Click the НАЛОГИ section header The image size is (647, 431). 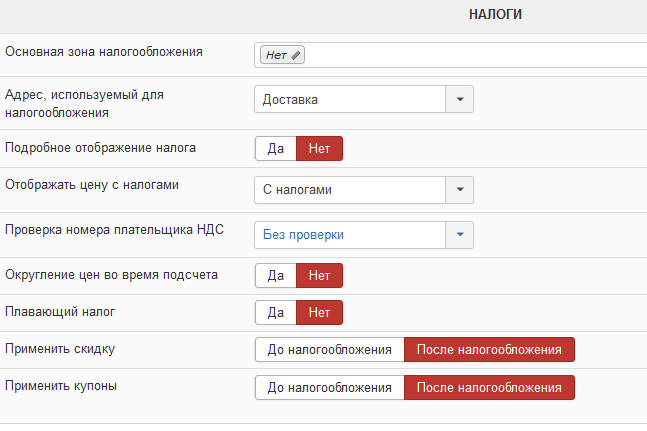[x=495, y=14]
